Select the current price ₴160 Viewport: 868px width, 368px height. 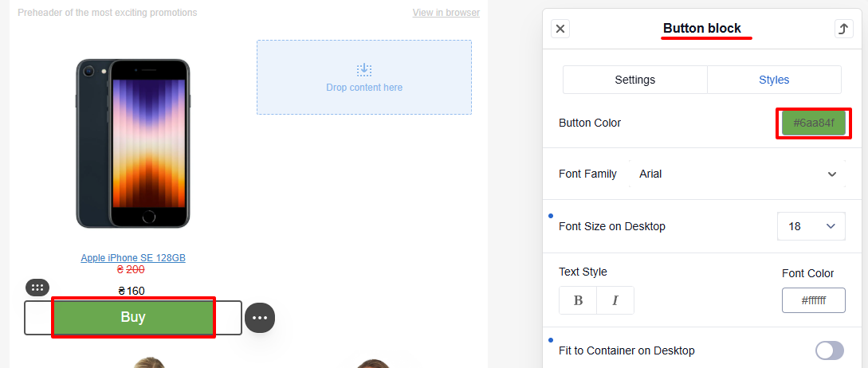point(132,291)
